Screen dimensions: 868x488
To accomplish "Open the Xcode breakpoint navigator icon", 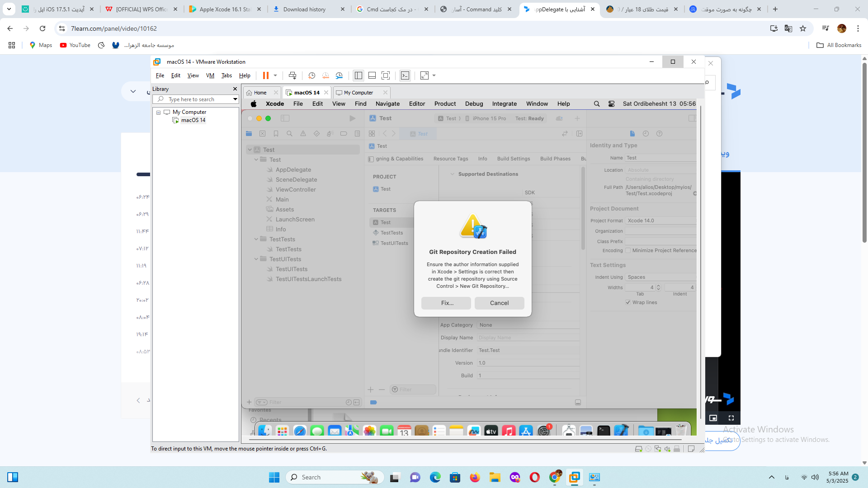I will pos(344,134).
